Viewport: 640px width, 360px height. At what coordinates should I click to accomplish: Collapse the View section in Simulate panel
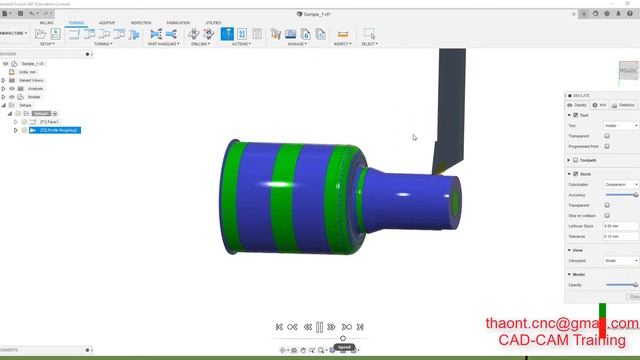tap(569, 250)
